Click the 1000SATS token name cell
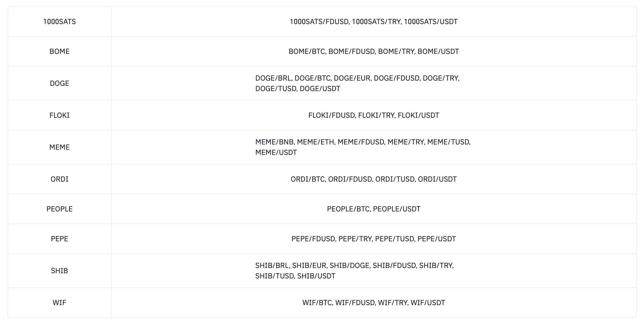 [59, 21]
